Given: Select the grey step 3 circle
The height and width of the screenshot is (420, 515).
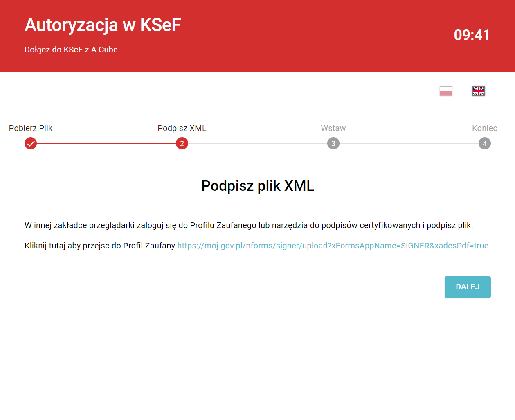Looking at the screenshot, I should tap(333, 144).
